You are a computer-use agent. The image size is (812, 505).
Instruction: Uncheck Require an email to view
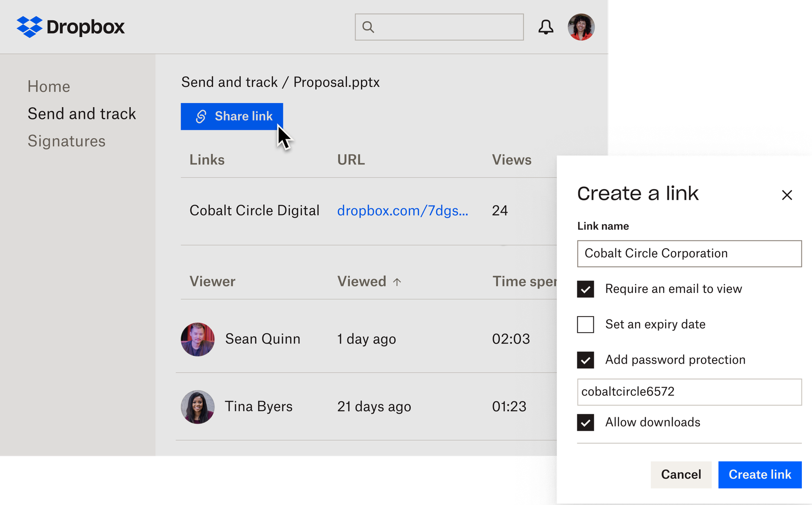tap(585, 289)
